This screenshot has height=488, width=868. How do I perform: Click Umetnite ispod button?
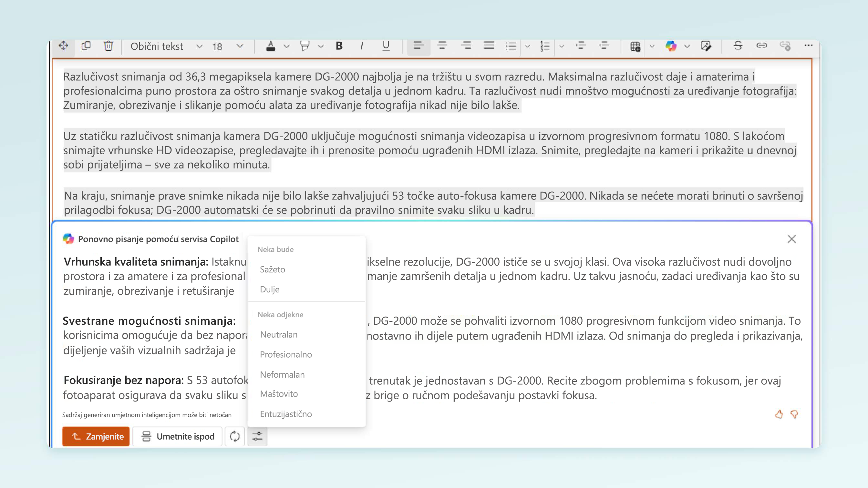coord(177,436)
